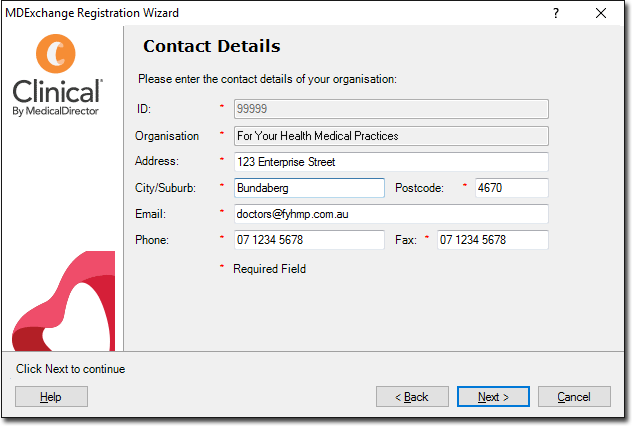Click the question mark help icon in title bar

coord(556,13)
